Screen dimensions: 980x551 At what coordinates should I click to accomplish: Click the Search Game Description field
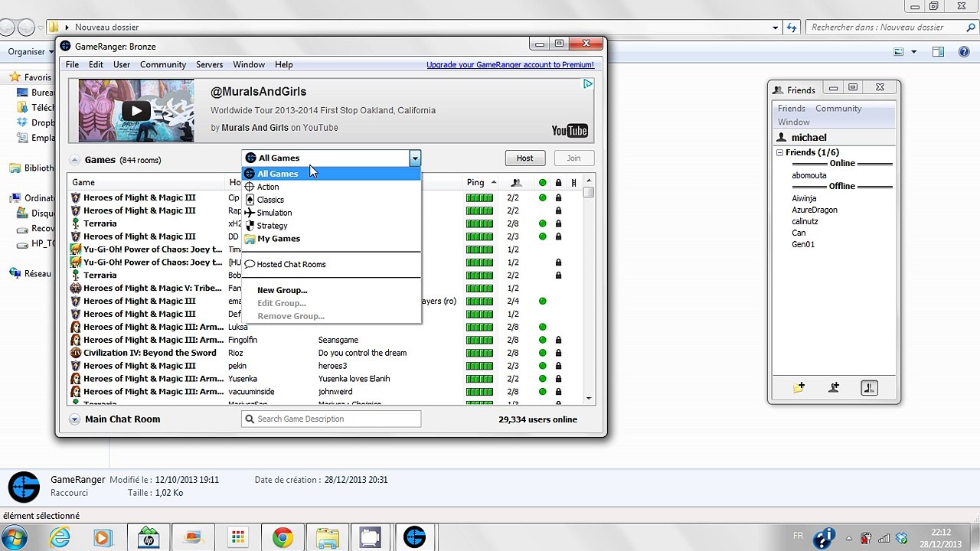(x=332, y=419)
